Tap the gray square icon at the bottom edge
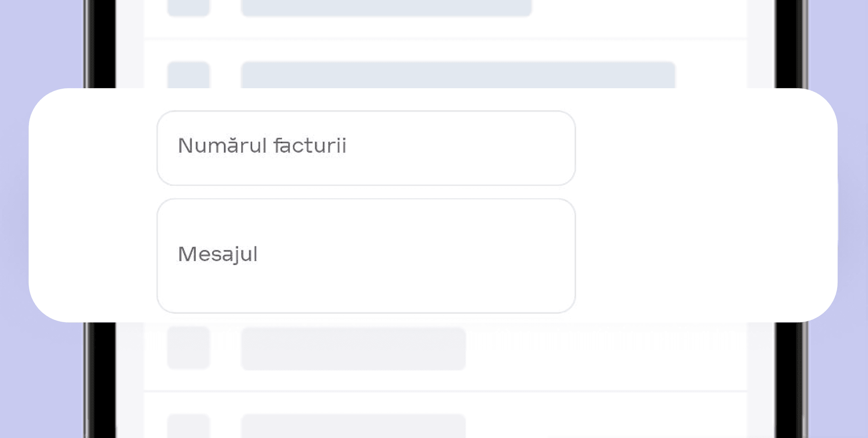Viewport: 868px width, 438px height. click(x=189, y=426)
